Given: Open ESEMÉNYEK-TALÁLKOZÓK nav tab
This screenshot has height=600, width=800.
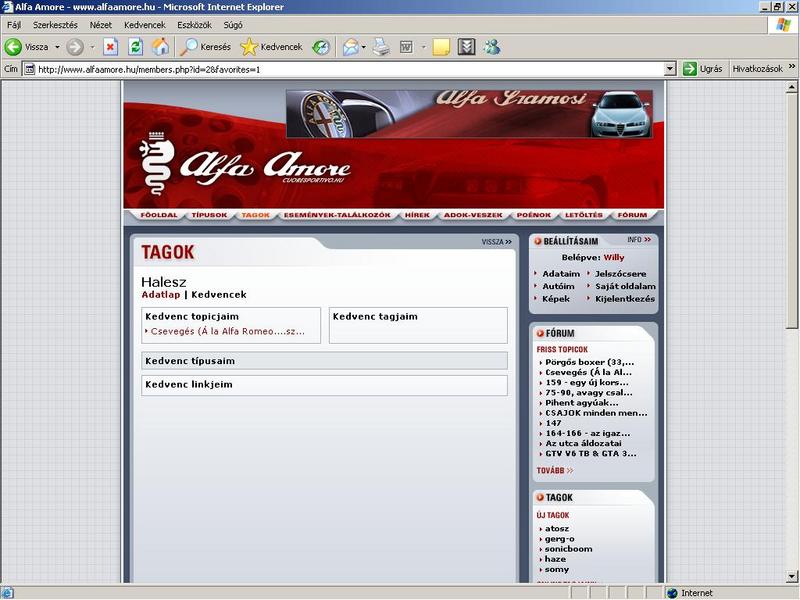Looking at the screenshot, I should (x=337, y=215).
